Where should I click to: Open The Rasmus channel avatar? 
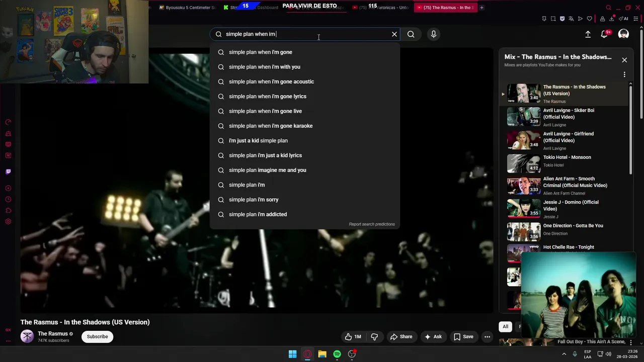click(x=27, y=336)
